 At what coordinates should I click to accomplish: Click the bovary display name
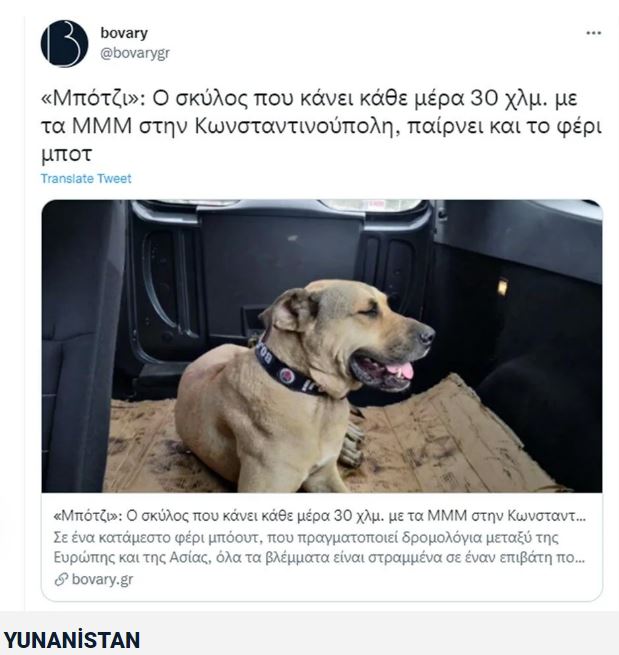pos(124,33)
